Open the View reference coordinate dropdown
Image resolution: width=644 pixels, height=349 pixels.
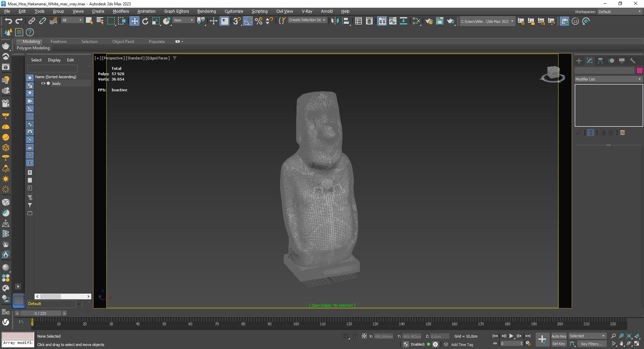click(183, 20)
